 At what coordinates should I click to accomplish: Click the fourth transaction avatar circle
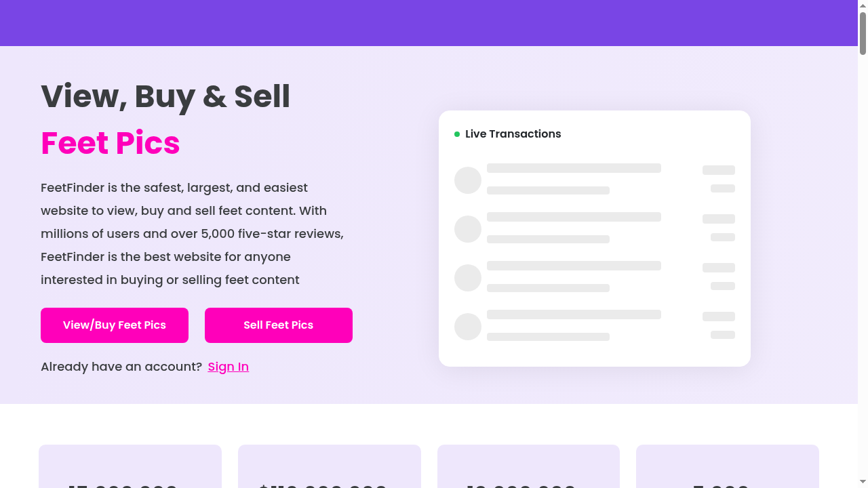[468, 327]
